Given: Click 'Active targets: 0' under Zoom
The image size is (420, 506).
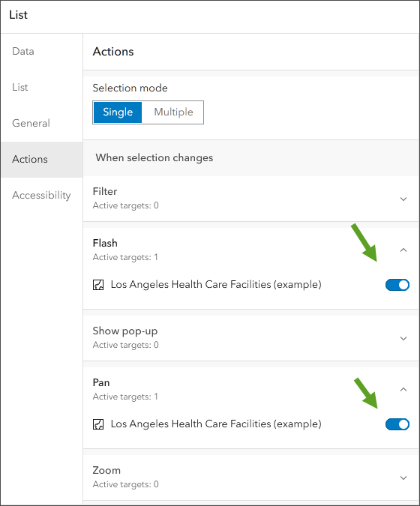Looking at the screenshot, I should pos(125,484).
